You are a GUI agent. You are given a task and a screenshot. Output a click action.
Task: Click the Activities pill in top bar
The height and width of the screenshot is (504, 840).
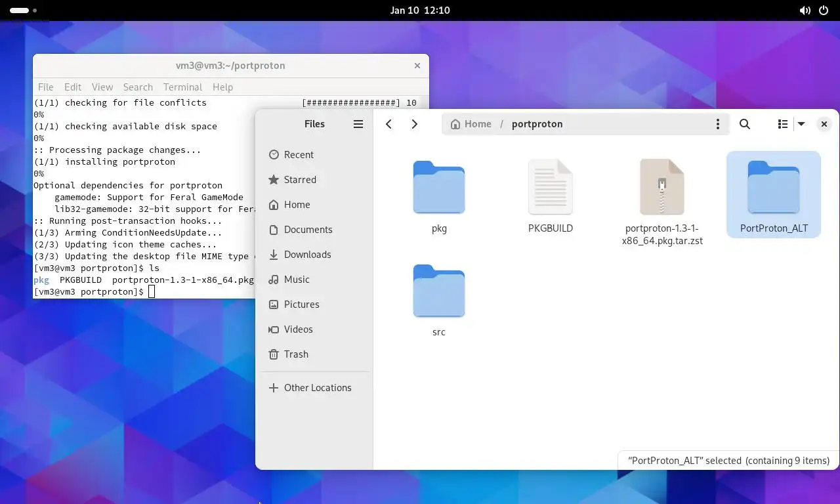pos(24,10)
